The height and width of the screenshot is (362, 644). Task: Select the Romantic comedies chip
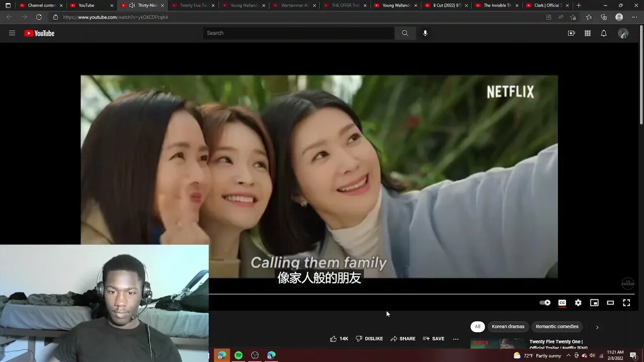[557, 327]
